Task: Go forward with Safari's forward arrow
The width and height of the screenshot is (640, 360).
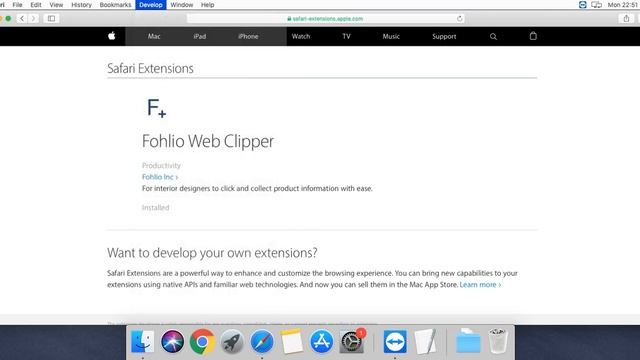Action: [33, 18]
